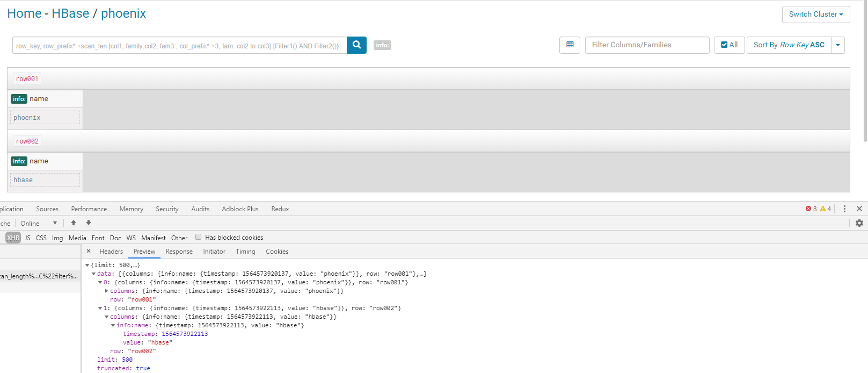The width and height of the screenshot is (868, 373).
Task: Click the hbase cell value
Action: [x=45, y=180]
